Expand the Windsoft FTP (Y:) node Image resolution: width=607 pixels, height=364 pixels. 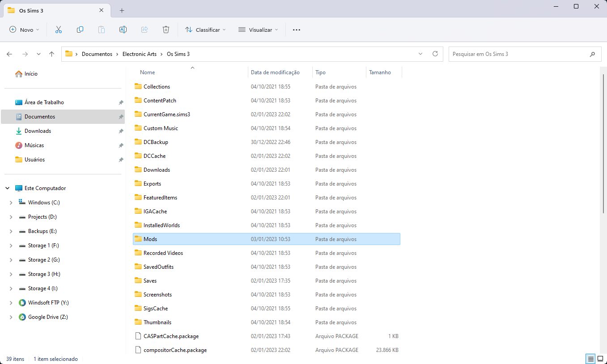pos(11,303)
